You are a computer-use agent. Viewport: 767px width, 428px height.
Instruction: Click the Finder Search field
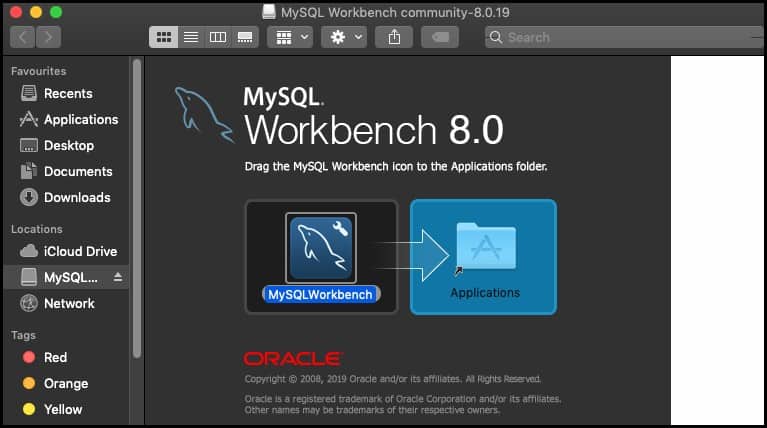[624, 37]
